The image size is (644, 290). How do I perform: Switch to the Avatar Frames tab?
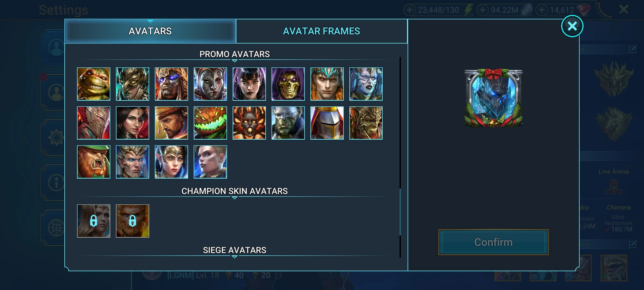pyautogui.click(x=321, y=31)
